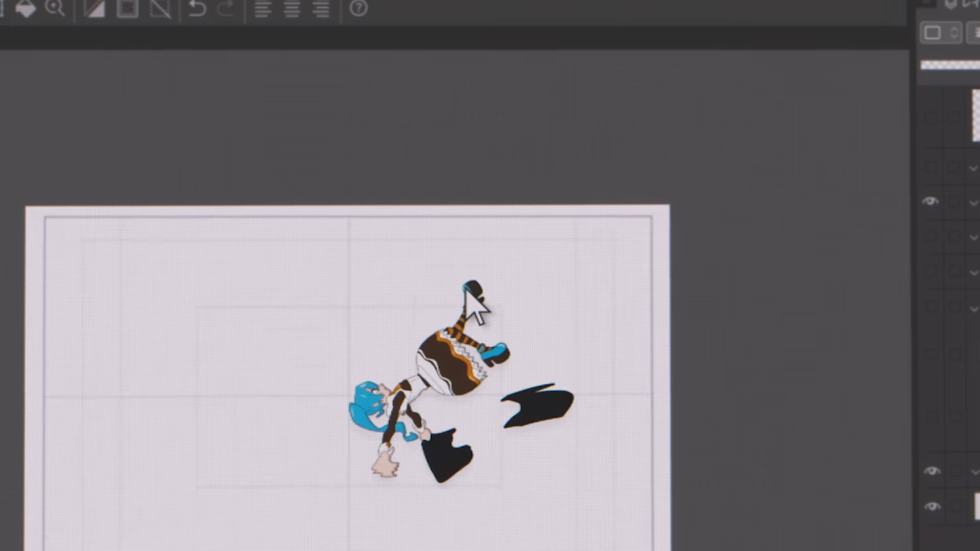Click the right align icon
Screen dimensions: 980x551
321,9
